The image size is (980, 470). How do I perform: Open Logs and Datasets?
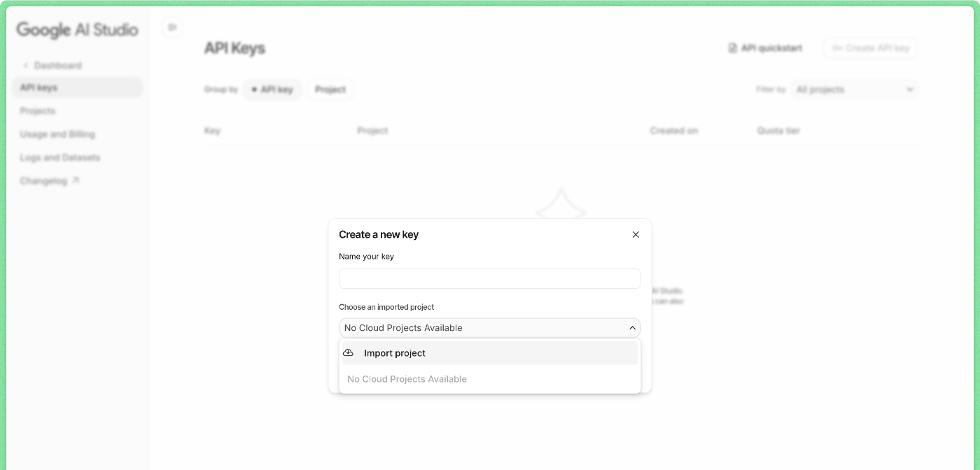coord(60,157)
